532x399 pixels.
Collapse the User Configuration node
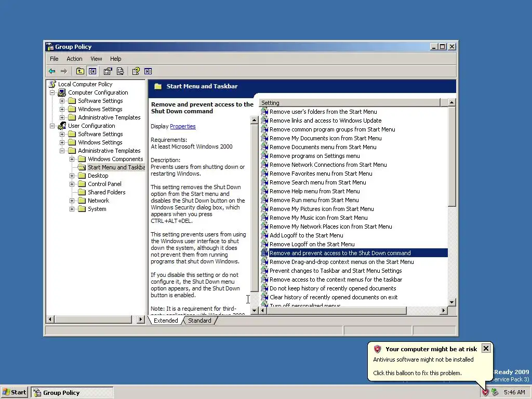click(x=52, y=126)
